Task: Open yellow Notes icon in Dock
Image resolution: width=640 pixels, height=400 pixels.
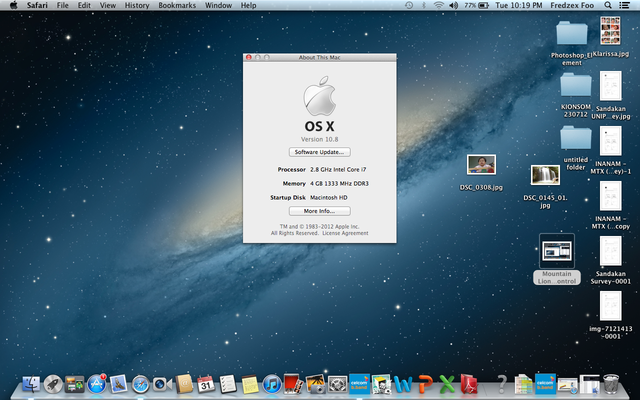Action: pyautogui.click(x=250, y=384)
